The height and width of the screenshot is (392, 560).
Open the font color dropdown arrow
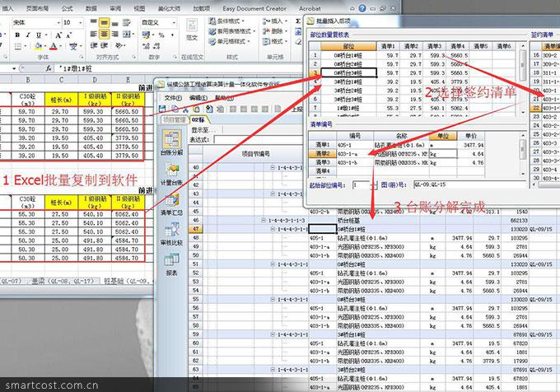[x=60, y=46]
